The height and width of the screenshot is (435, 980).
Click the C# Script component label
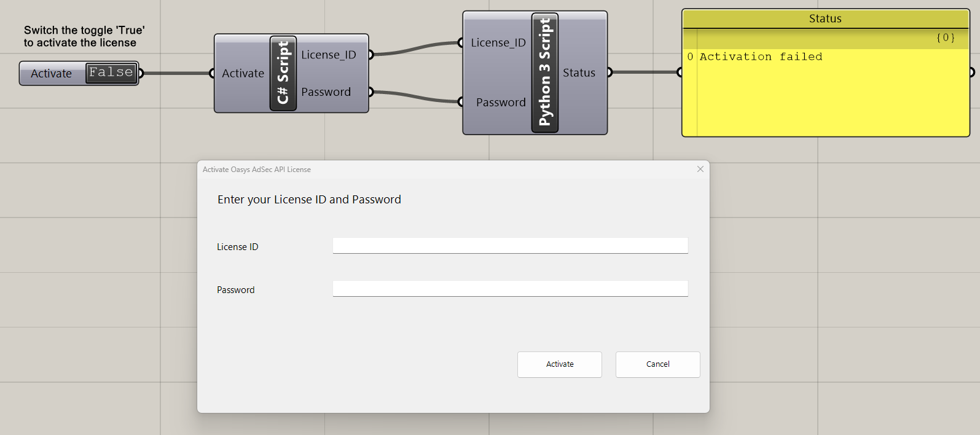pos(283,73)
